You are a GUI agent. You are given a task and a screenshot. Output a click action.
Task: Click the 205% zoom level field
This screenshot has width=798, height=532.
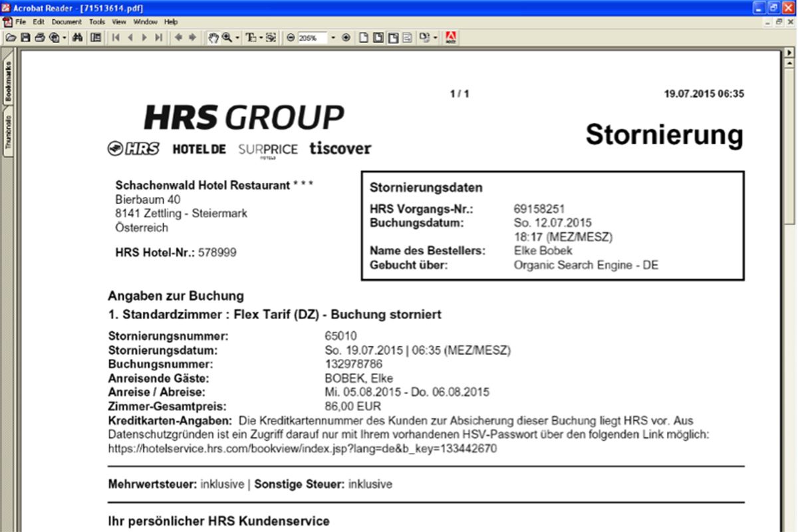click(x=312, y=38)
